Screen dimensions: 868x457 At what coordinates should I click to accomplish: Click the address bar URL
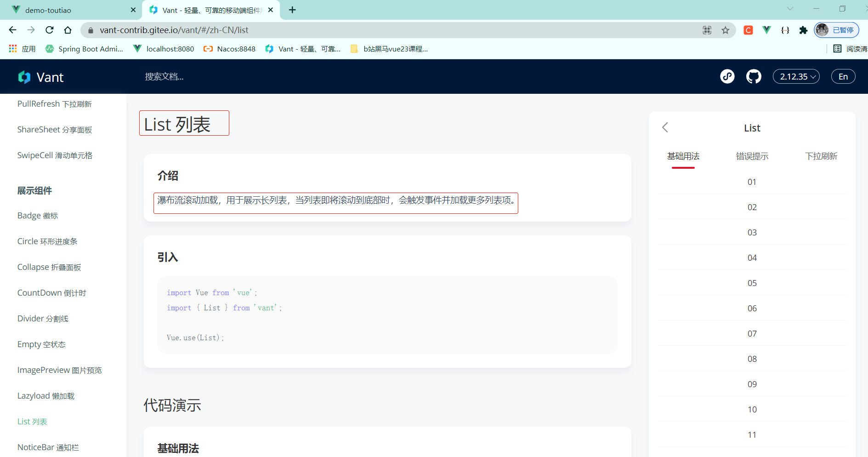point(174,30)
